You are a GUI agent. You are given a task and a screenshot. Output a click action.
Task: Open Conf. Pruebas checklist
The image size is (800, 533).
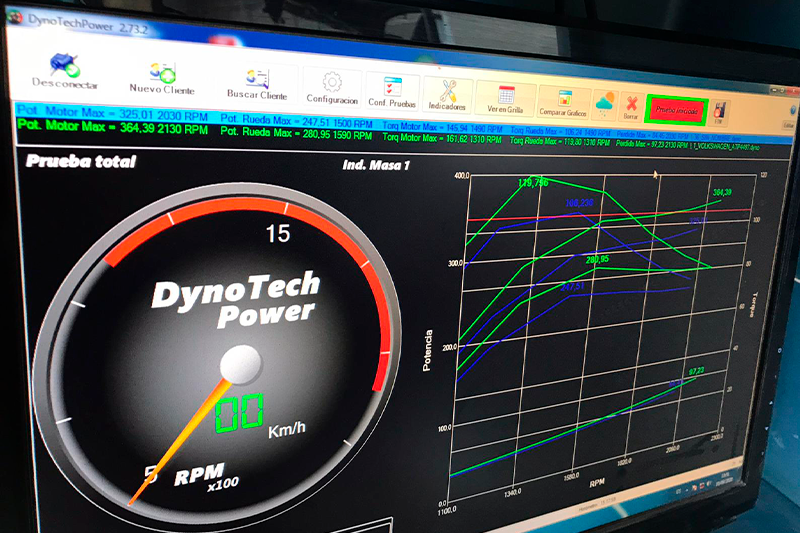click(392, 92)
